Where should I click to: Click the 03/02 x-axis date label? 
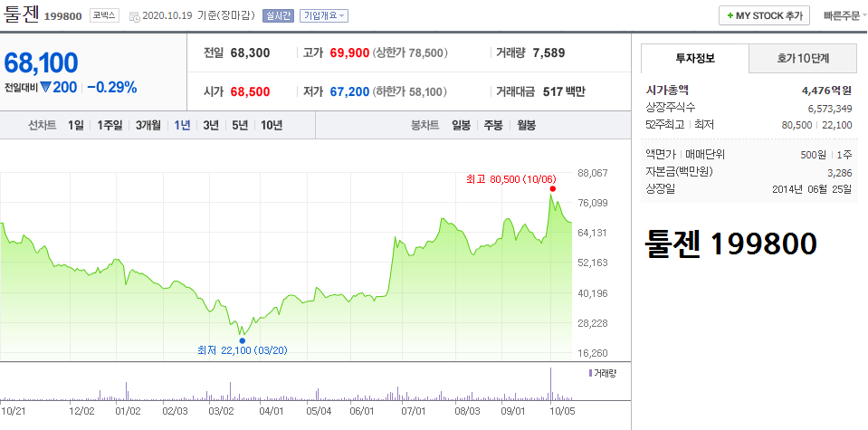click(221, 411)
